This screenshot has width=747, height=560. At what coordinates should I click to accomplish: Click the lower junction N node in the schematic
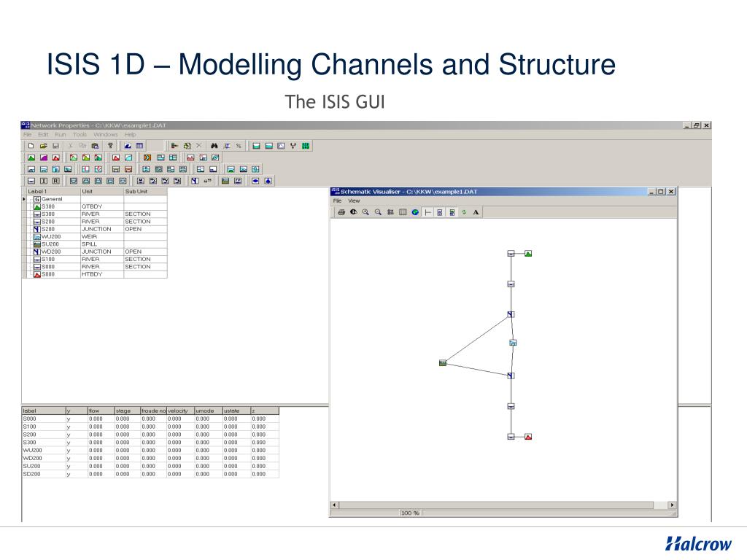tap(511, 376)
